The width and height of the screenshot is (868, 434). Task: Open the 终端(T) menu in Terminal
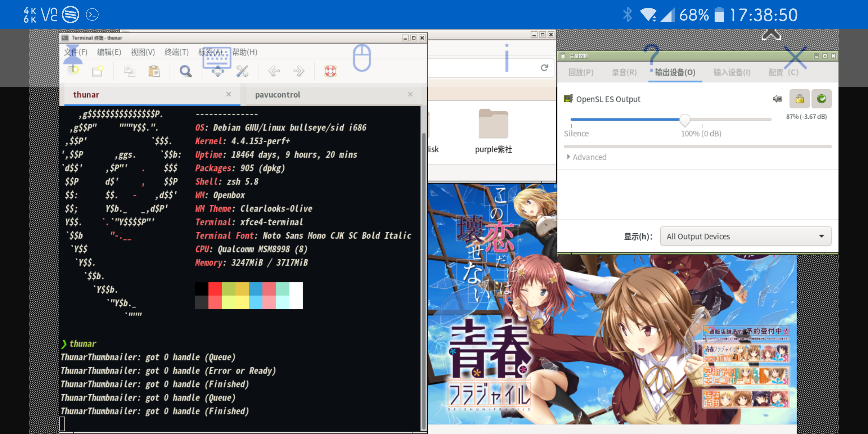[x=176, y=52]
